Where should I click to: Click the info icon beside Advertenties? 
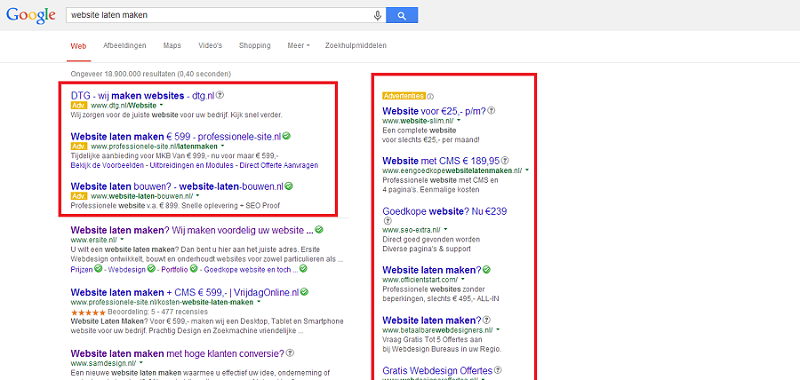[x=430, y=96]
